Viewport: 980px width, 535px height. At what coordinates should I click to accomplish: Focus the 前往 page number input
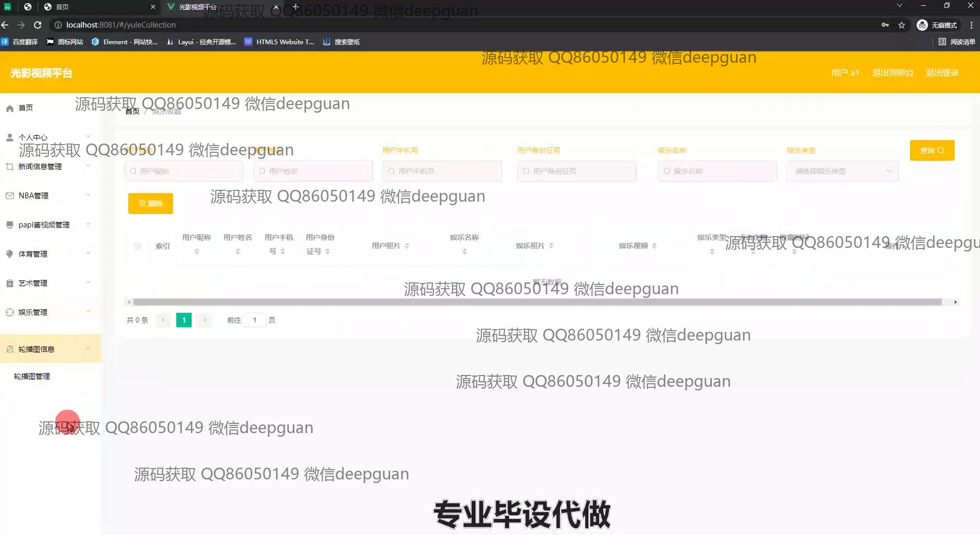click(x=255, y=320)
